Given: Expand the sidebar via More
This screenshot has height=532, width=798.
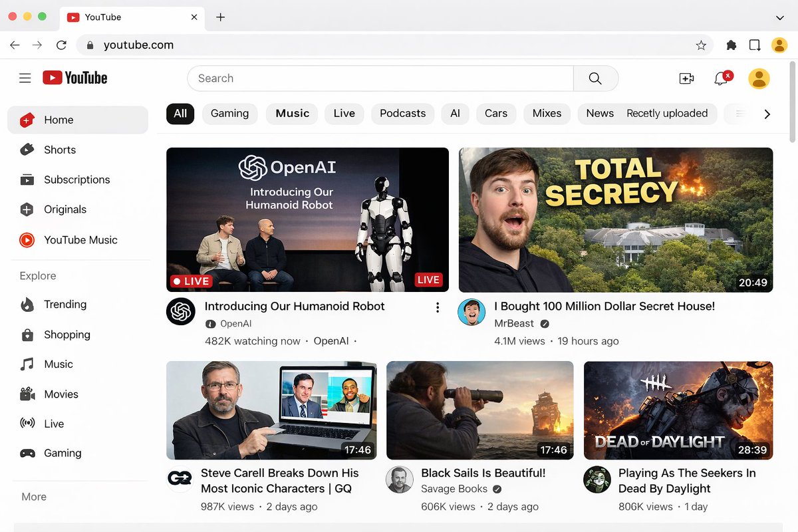Looking at the screenshot, I should click(33, 496).
